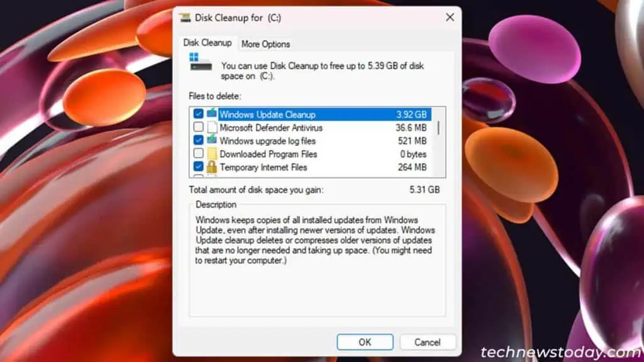Select the Disk Cleanup tab

coord(208,43)
